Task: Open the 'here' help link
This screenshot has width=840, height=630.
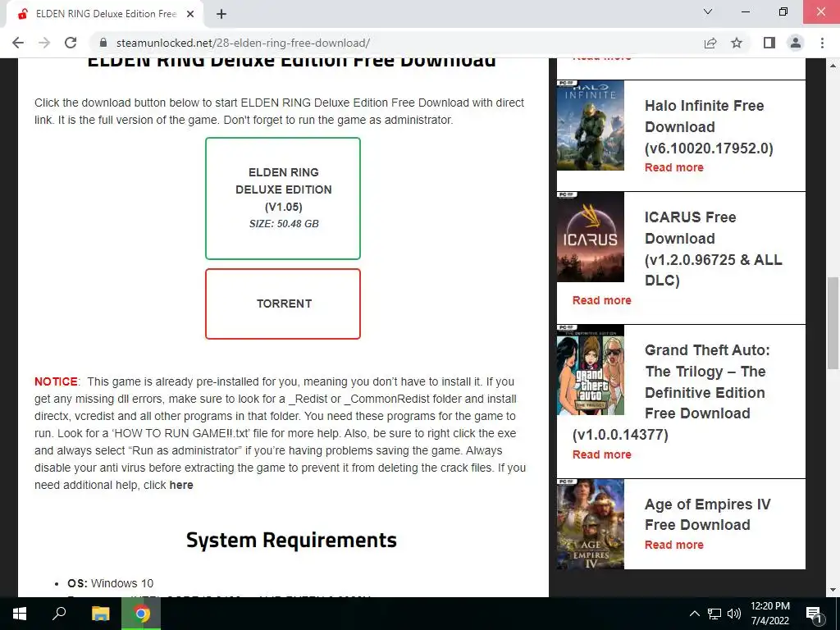Action: 181,485
